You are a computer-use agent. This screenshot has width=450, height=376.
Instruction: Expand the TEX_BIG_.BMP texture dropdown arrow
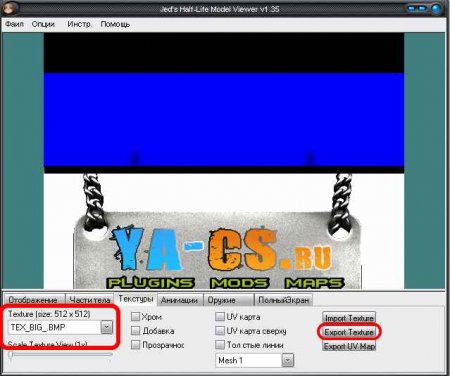click(x=107, y=327)
